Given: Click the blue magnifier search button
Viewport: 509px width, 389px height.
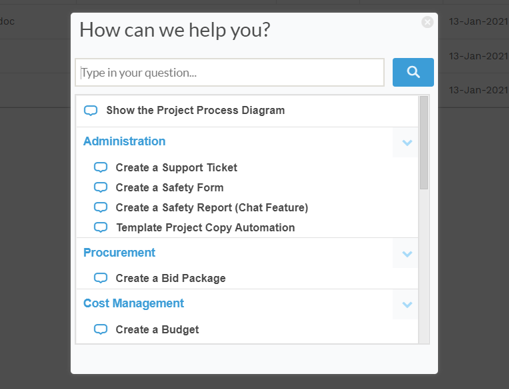Looking at the screenshot, I should 413,72.
